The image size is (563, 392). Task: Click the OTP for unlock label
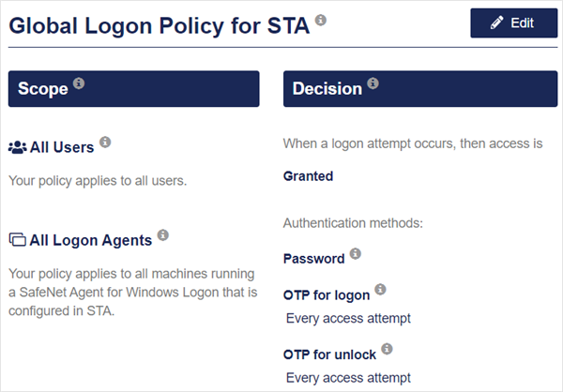[329, 354]
